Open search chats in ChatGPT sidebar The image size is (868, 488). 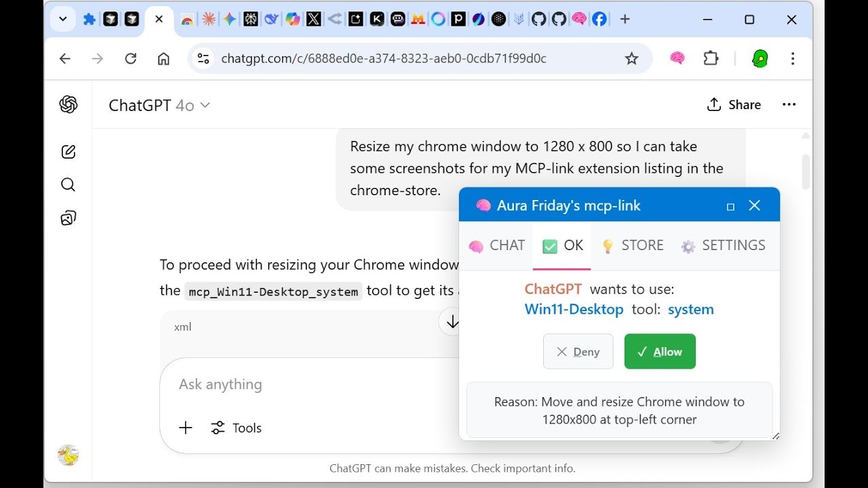tap(68, 185)
